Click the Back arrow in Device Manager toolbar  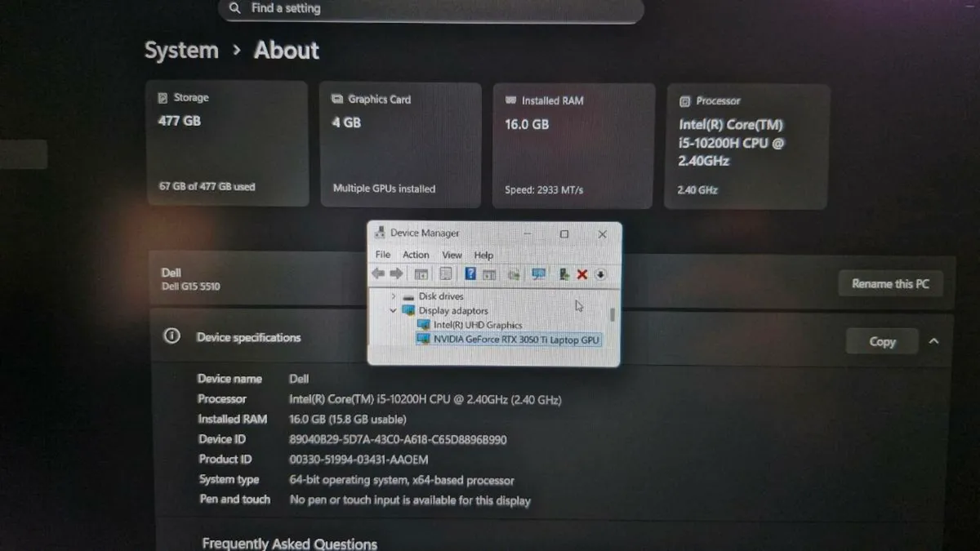377,274
